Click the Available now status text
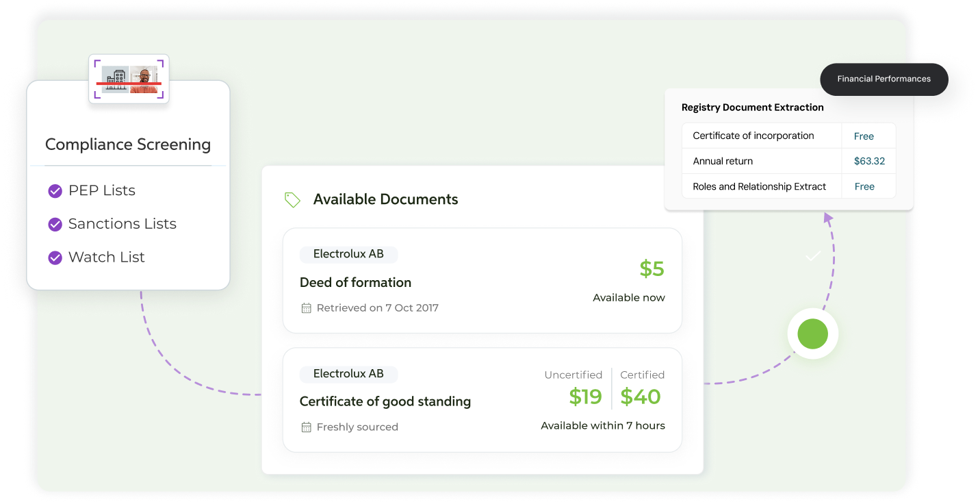The height and width of the screenshot is (502, 980). point(629,298)
